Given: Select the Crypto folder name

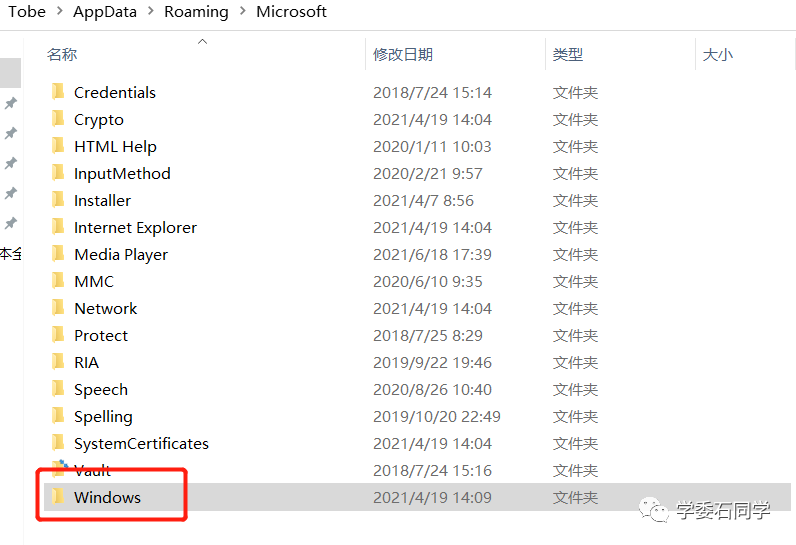Looking at the screenshot, I should pos(99,120).
